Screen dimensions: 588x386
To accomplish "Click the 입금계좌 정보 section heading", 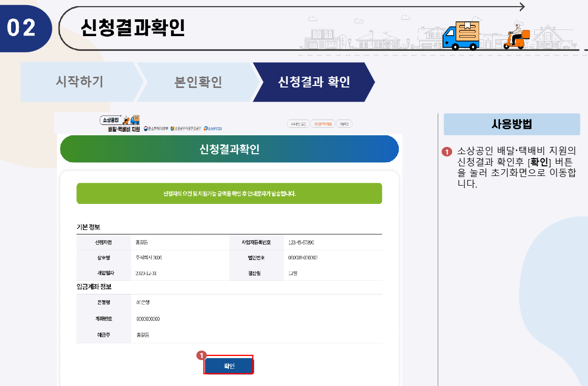I will pyautogui.click(x=94, y=287).
